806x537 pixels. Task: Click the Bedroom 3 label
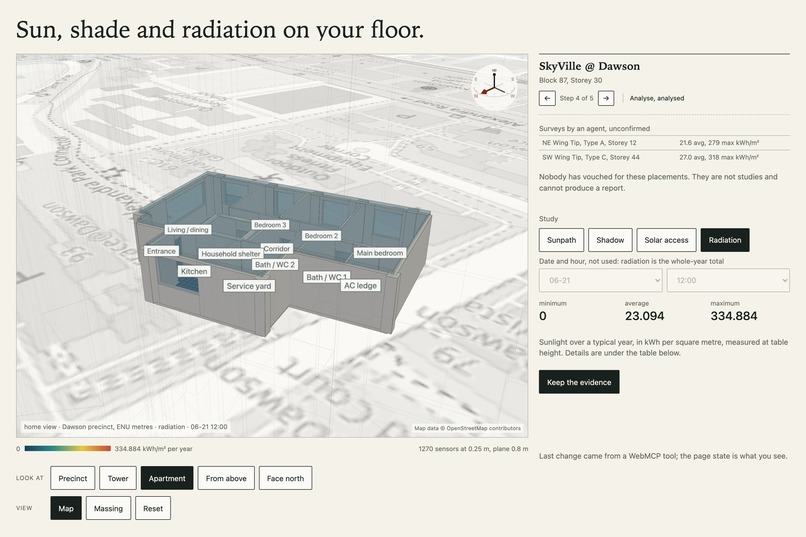point(270,225)
